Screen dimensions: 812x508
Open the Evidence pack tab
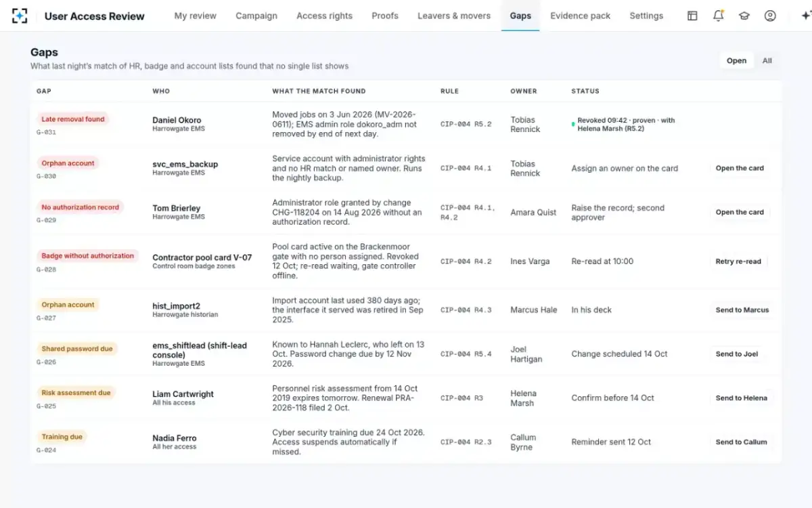[581, 16]
